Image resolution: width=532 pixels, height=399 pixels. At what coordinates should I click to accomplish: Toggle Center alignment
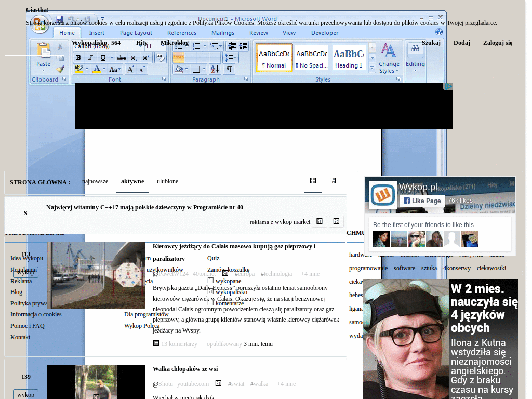point(191,57)
